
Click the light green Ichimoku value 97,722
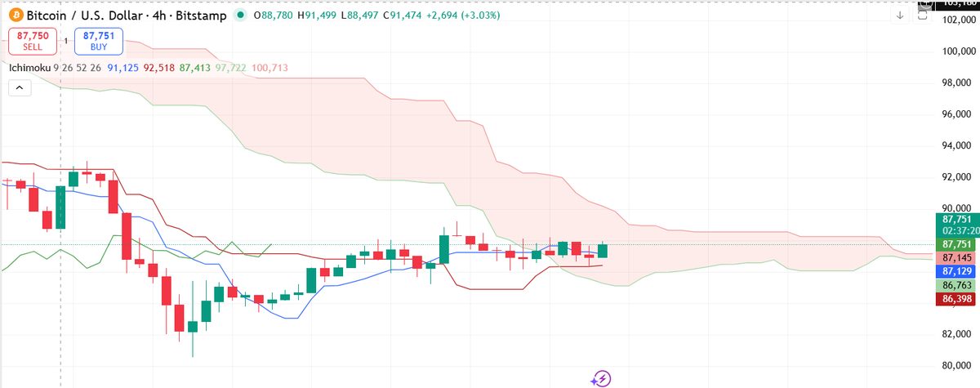pyautogui.click(x=230, y=68)
